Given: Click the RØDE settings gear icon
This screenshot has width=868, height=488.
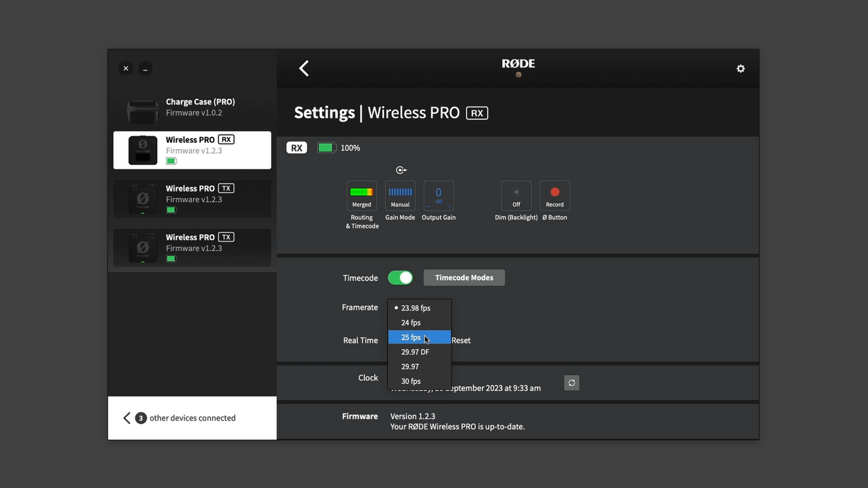Looking at the screenshot, I should (740, 68).
